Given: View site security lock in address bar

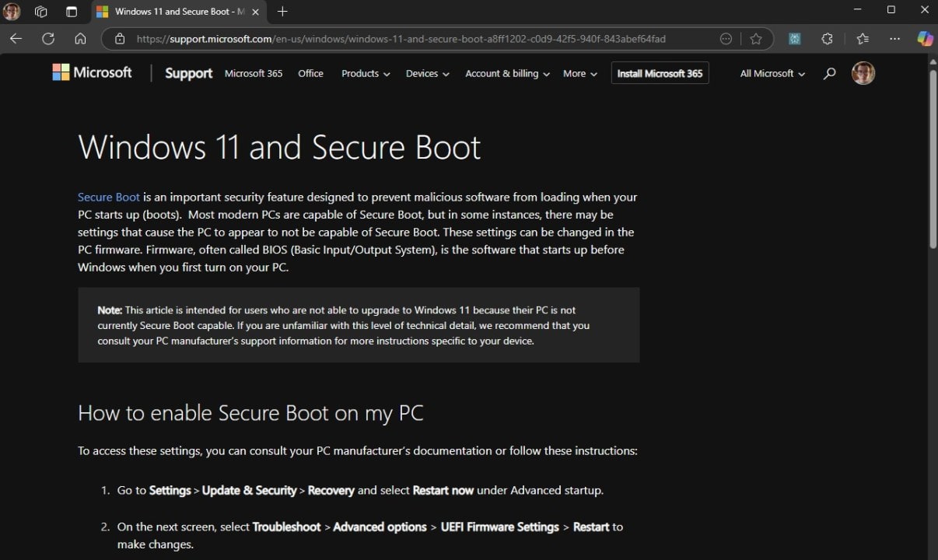Looking at the screenshot, I should point(120,38).
